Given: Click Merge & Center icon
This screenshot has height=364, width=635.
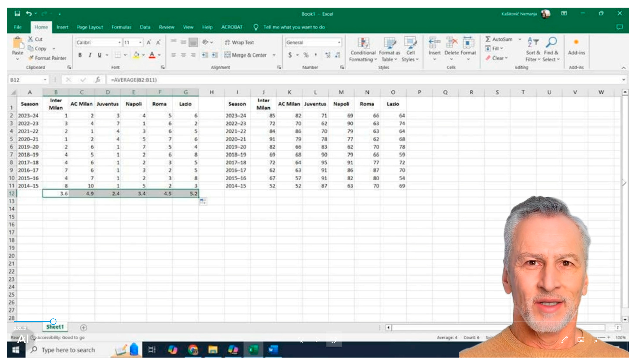Looking at the screenshot, I should click(227, 55).
